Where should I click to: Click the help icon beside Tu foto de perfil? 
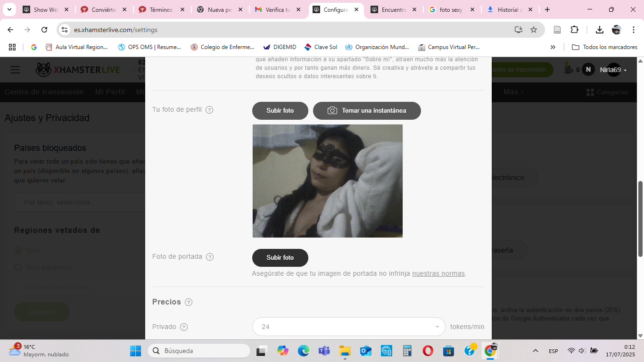click(x=209, y=110)
